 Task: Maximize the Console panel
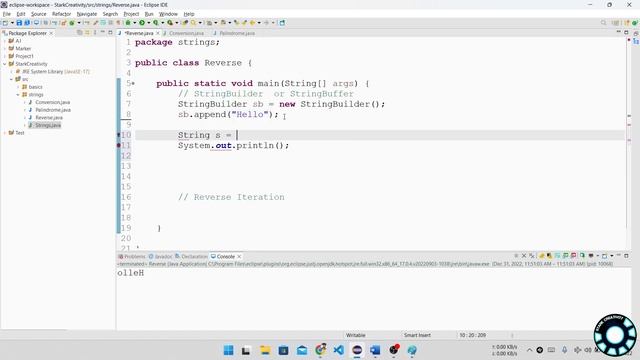[626, 256]
